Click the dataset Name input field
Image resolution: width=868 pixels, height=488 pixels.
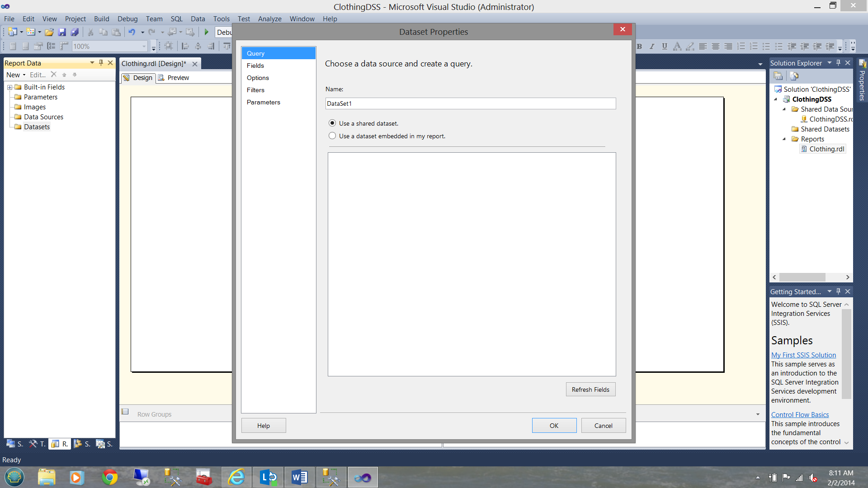(x=470, y=103)
